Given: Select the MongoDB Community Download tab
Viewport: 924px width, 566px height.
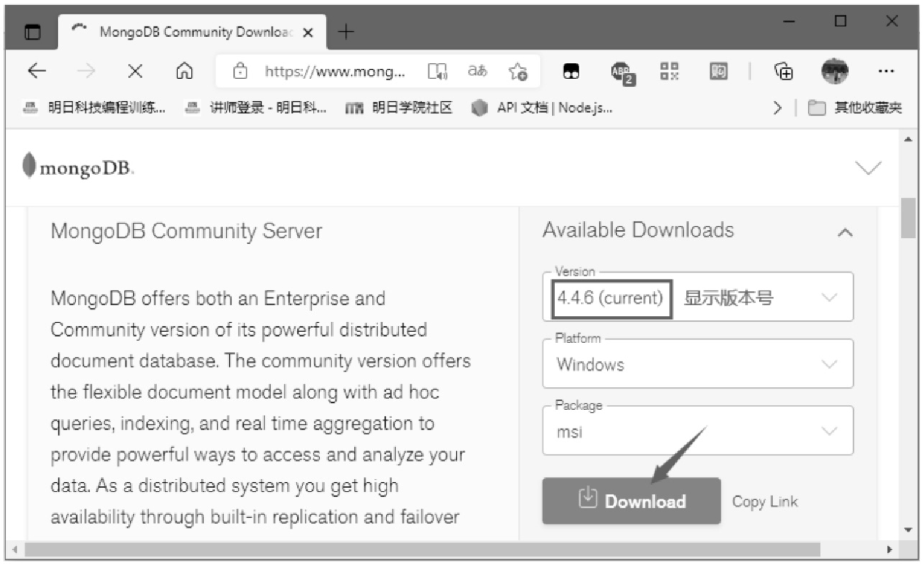Looking at the screenshot, I should click(x=192, y=31).
